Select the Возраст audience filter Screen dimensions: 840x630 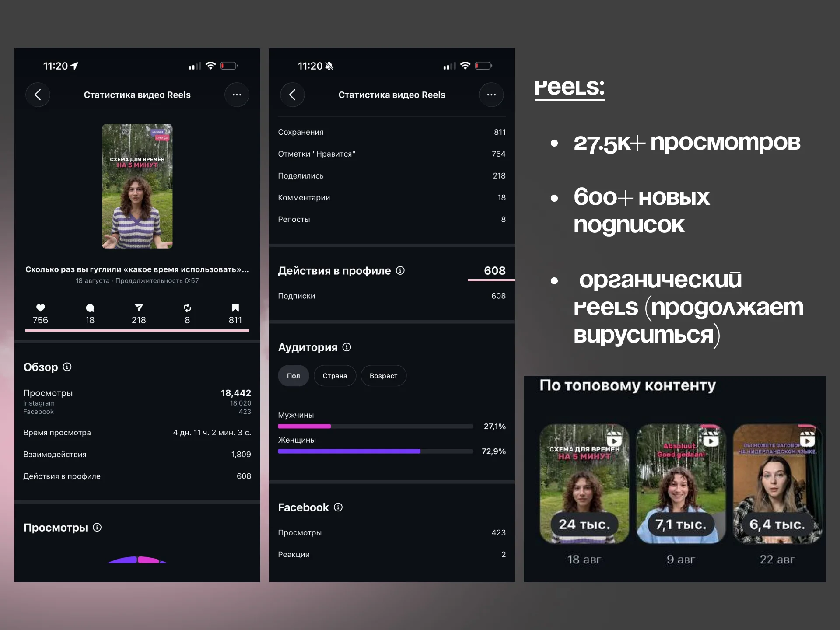click(384, 376)
